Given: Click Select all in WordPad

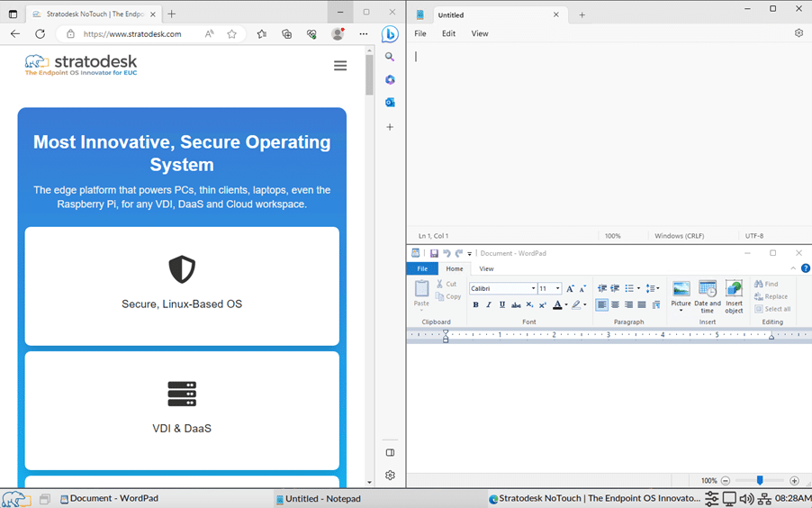Looking at the screenshot, I should pos(772,309).
